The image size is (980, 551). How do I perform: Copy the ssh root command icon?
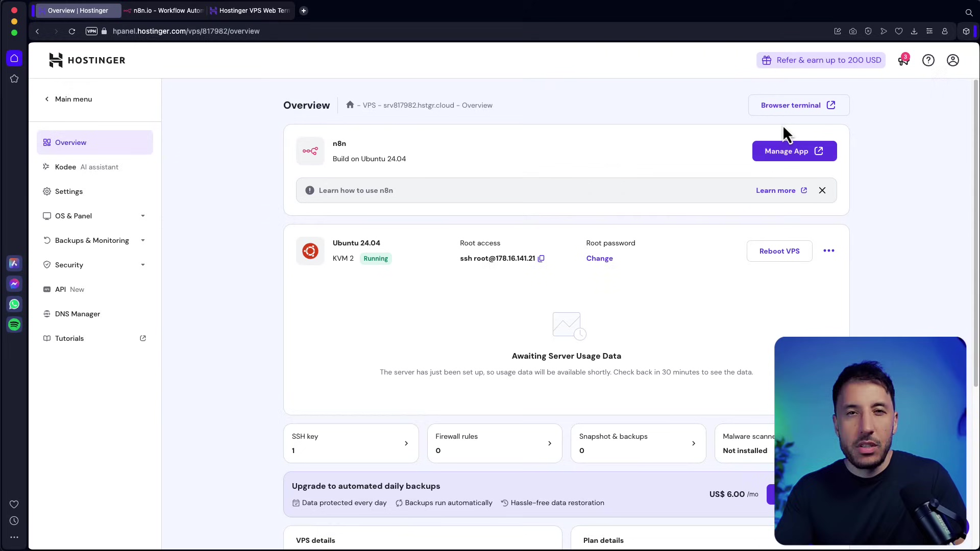click(x=542, y=258)
